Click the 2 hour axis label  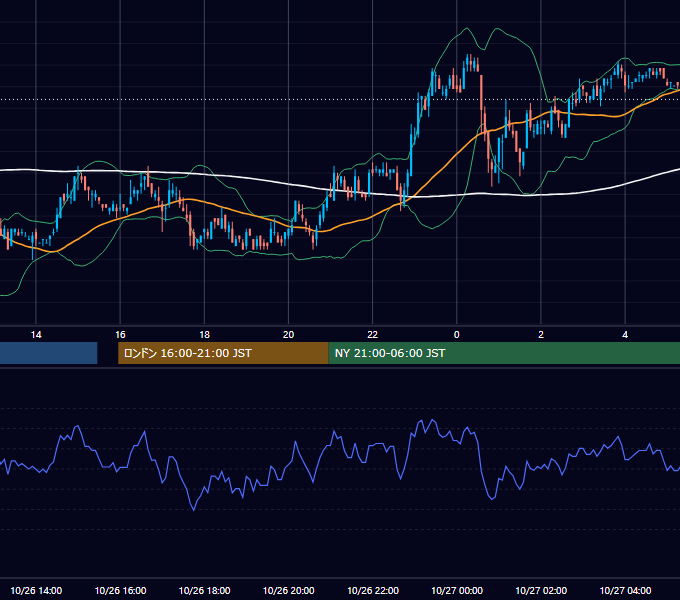tap(541, 334)
